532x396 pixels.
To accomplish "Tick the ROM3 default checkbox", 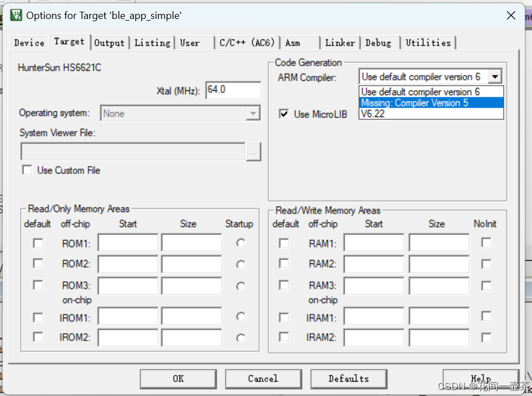I will point(38,285).
